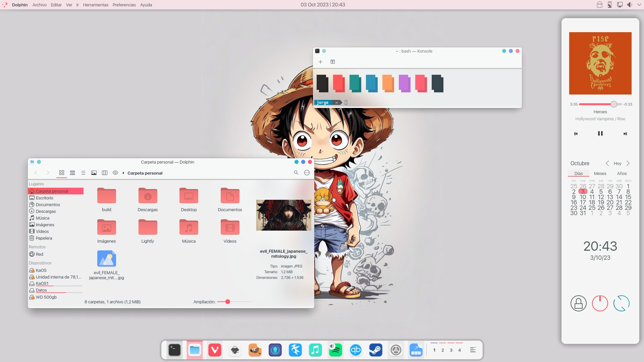Image resolution: width=644 pixels, height=362 pixels.
Task: Open Papelera trash in sidebar
Action: point(56,238)
